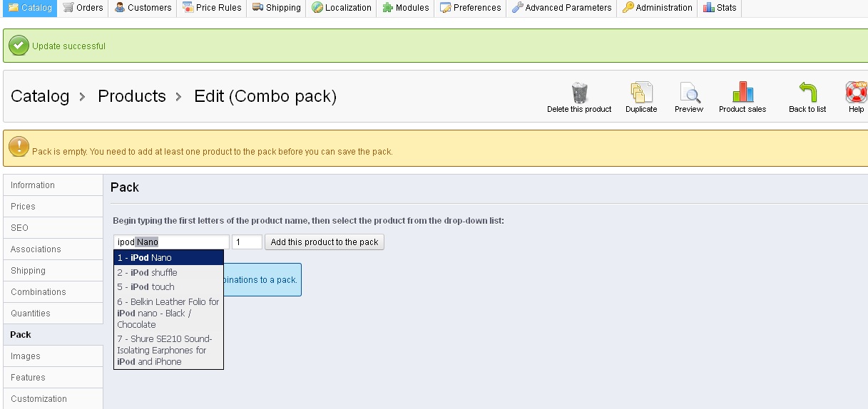Open the Orders menu
The width and height of the screenshot is (868, 409).
[x=83, y=8]
